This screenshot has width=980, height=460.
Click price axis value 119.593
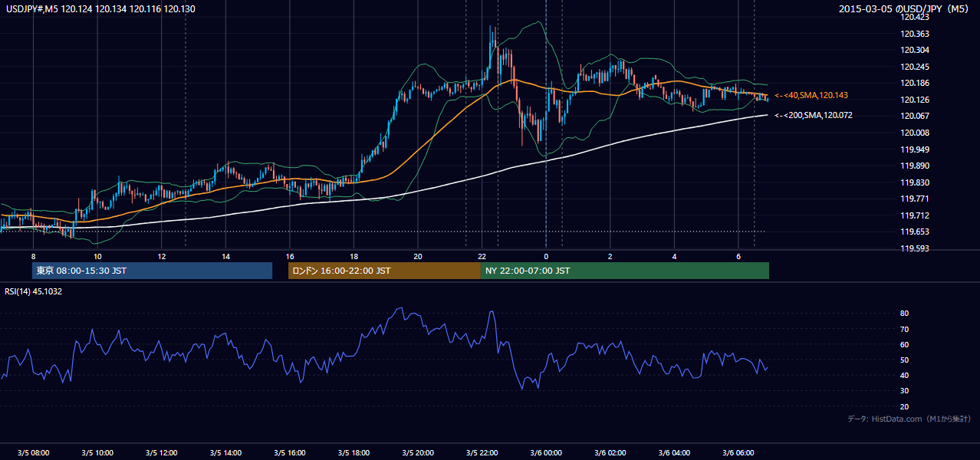click(916, 248)
